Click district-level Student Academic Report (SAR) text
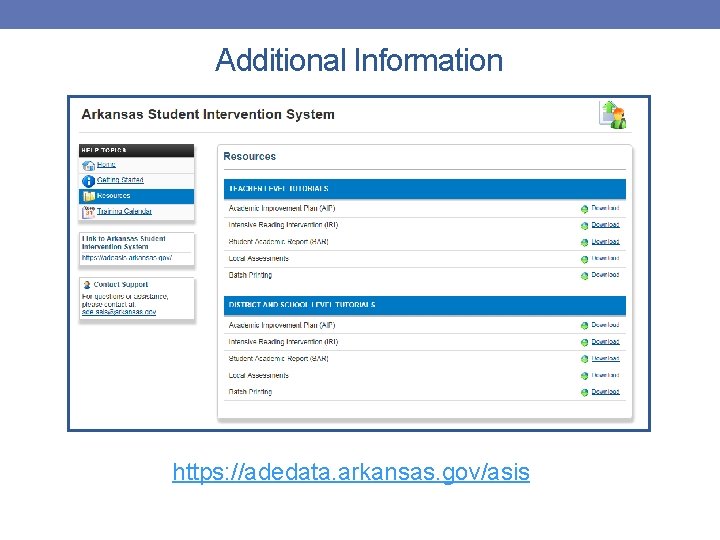Image resolution: width=720 pixels, height=540 pixels. point(278,359)
